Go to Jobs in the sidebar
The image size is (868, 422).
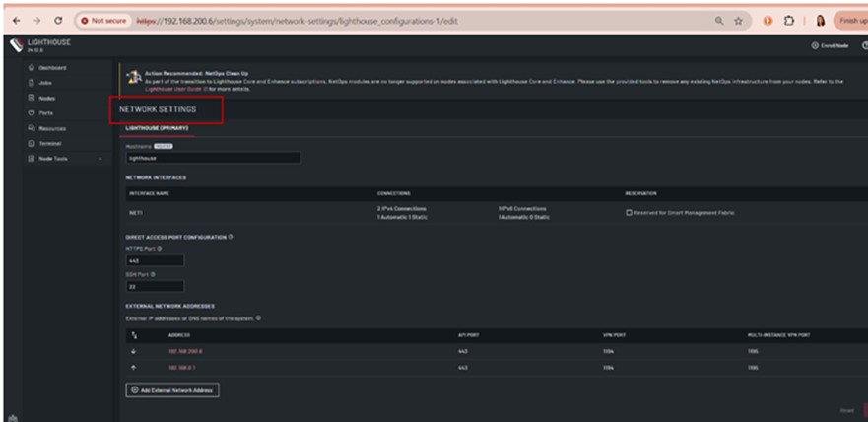pos(45,83)
